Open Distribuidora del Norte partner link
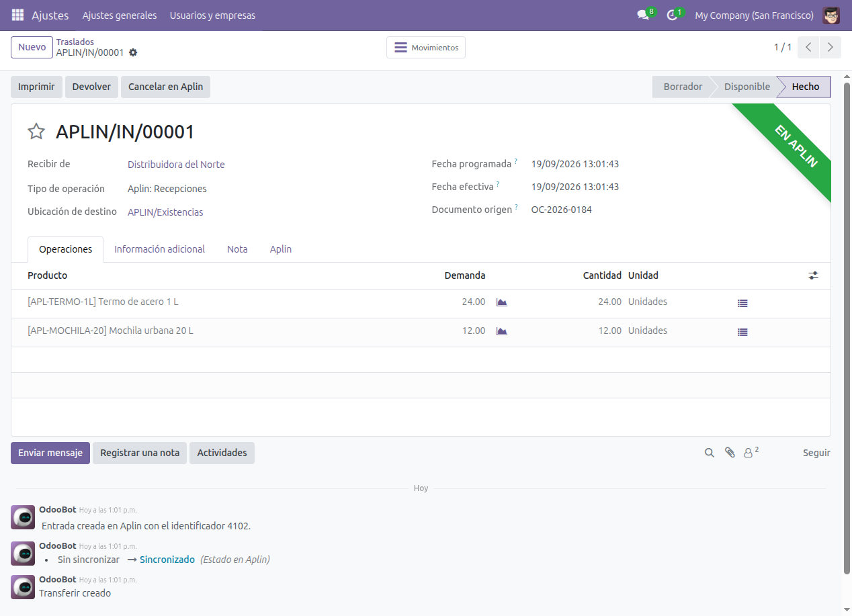This screenshot has width=852, height=616. click(176, 165)
